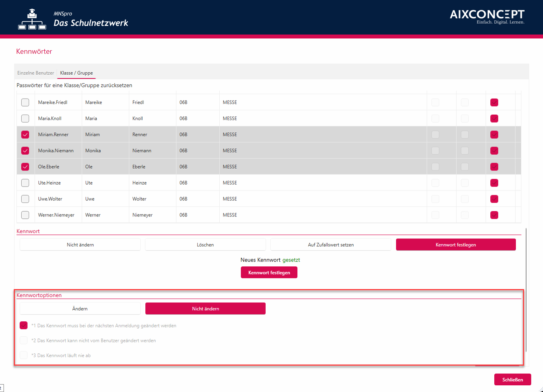The height and width of the screenshot is (392, 543).
Task: Click the Ändern button under Kennwortoptionen
Action: click(80, 309)
